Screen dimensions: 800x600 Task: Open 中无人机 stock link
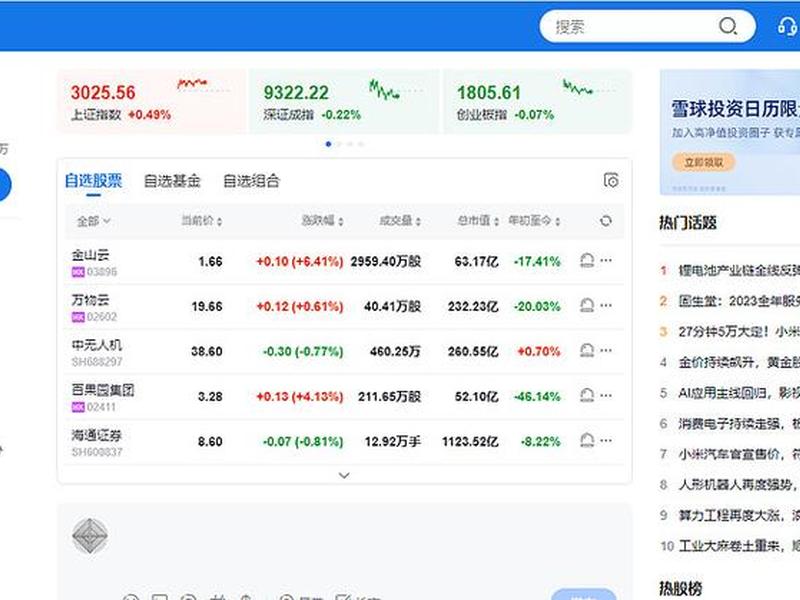click(x=96, y=345)
